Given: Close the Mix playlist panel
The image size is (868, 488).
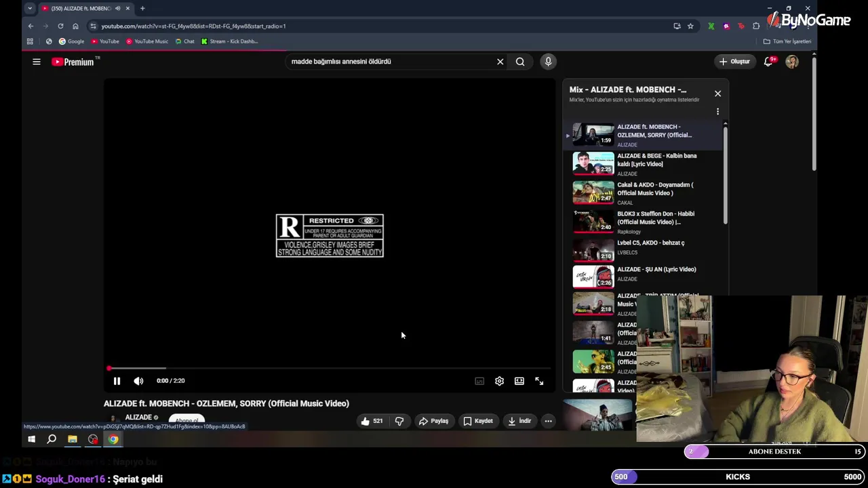Looking at the screenshot, I should click(x=717, y=94).
